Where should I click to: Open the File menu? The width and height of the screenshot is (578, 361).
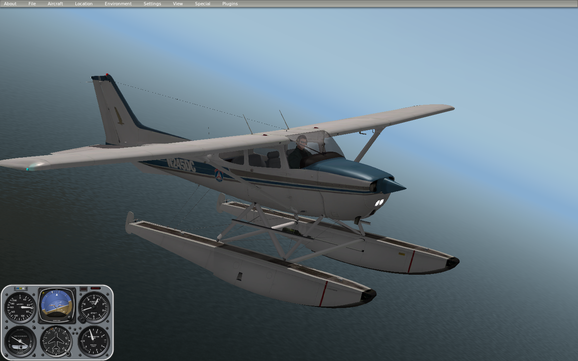click(x=32, y=4)
